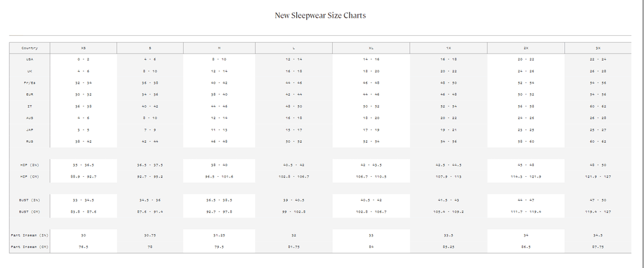644x268 pixels.
Task: Click the Country header cell
Action: [x=30, y=48]
